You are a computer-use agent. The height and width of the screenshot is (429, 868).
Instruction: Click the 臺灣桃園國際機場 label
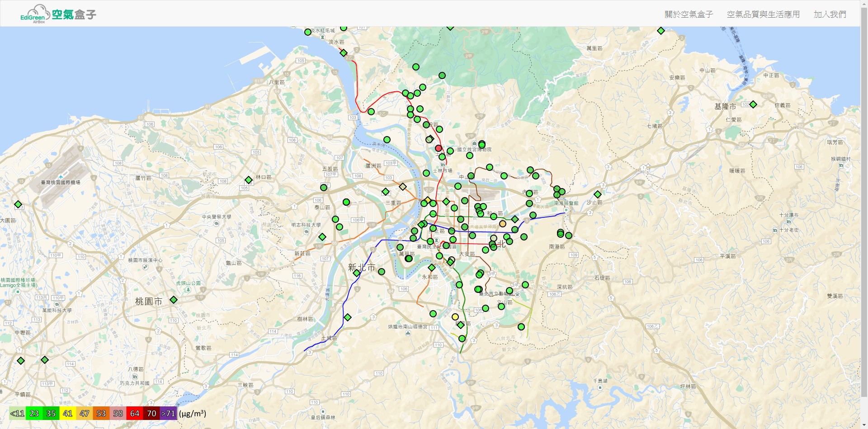[61, 183]
